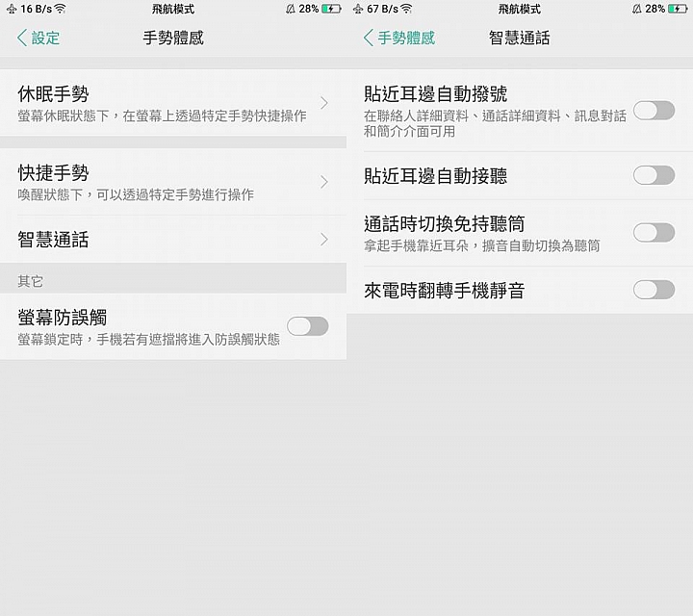Viewport: 693px width, 616px height.
Task: Select the 快捷手勢 menu entry
Action: coord(173,182)
